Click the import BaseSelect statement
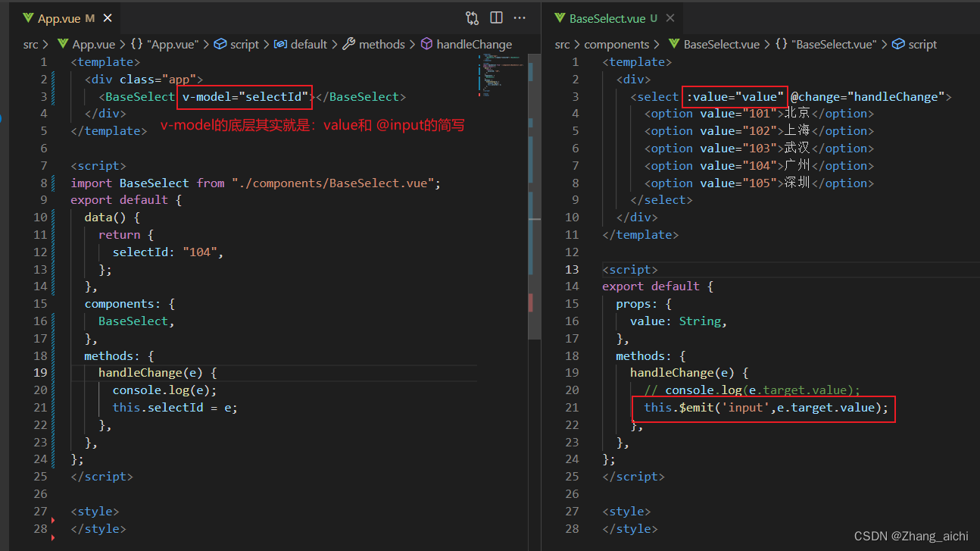The width and height of the screenshot is (980, 551). pos(255,183)
